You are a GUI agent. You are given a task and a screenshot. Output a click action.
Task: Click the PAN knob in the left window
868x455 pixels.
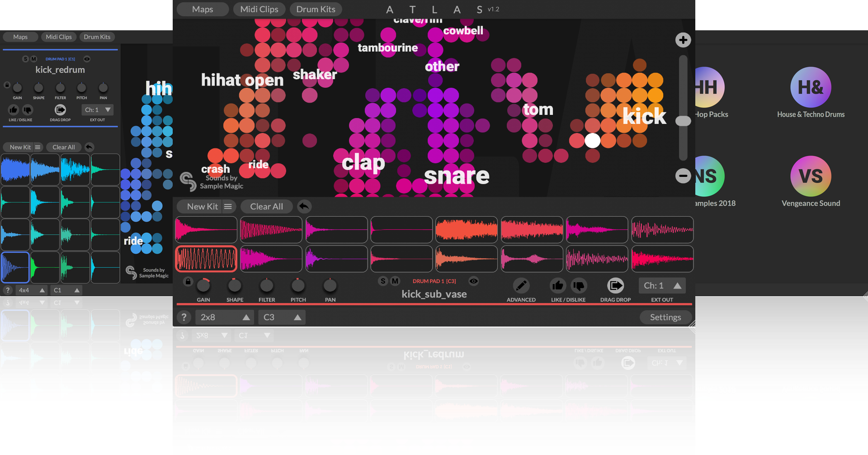pos(103,88)
